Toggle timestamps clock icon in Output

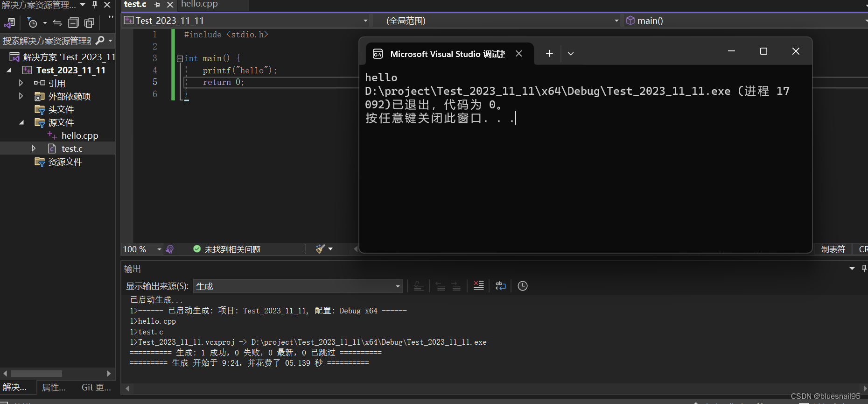click(523, 286)
